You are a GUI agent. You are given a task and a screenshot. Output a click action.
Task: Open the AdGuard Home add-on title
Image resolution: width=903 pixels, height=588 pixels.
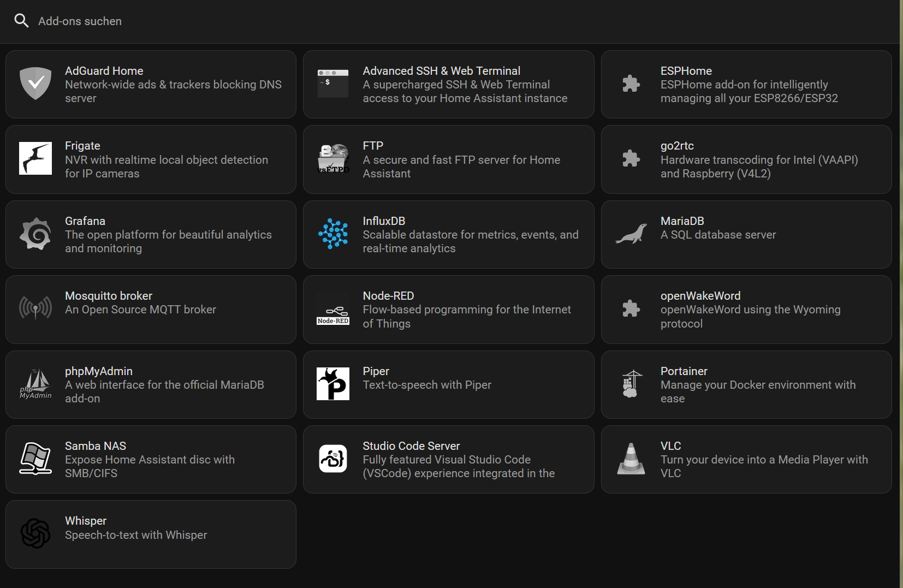pos(104,71)
